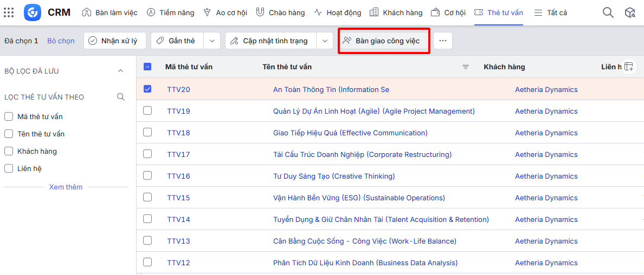Click the three-dot more actions button
Viewport: 644px width, 275px height.
tap(443, 41)
